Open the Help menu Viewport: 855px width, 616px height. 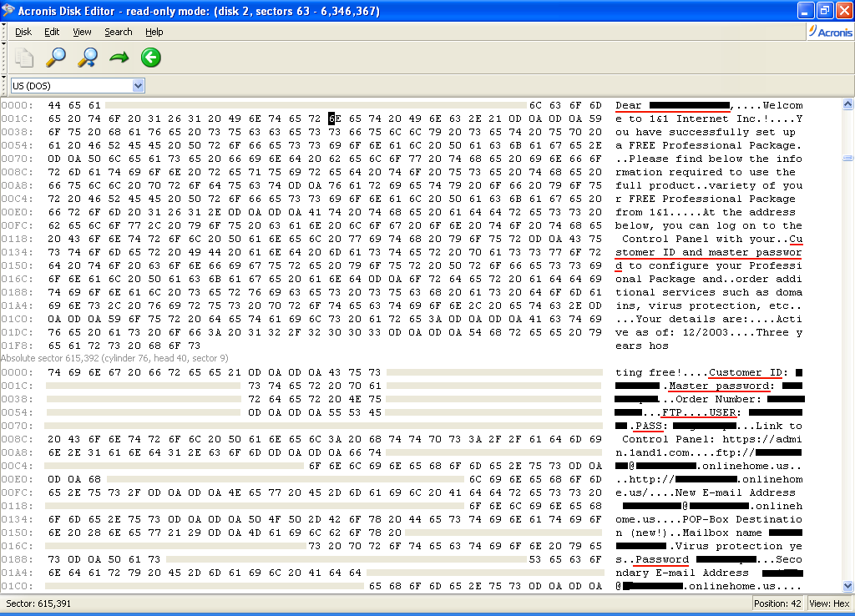(154, 32)
